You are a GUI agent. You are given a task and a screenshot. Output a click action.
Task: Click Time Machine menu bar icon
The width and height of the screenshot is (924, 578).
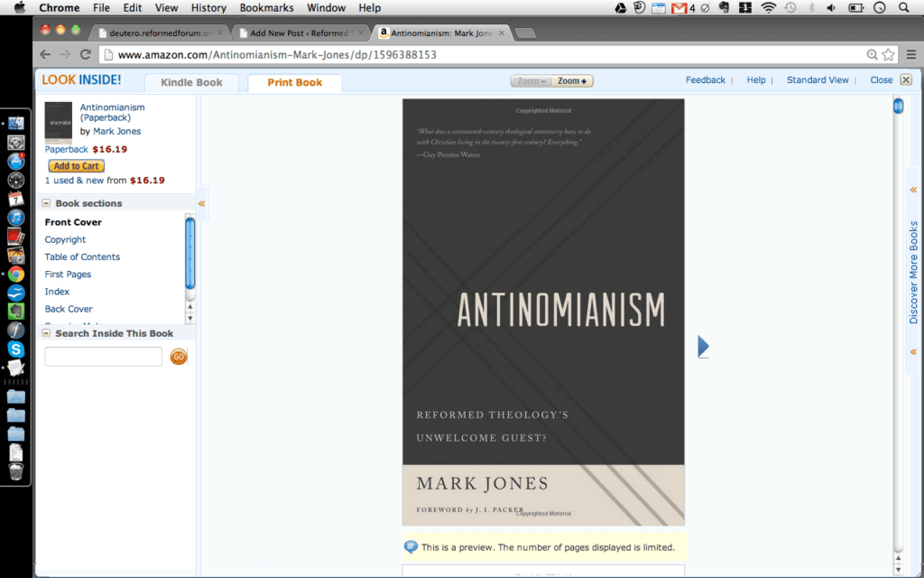coord(790,7)
